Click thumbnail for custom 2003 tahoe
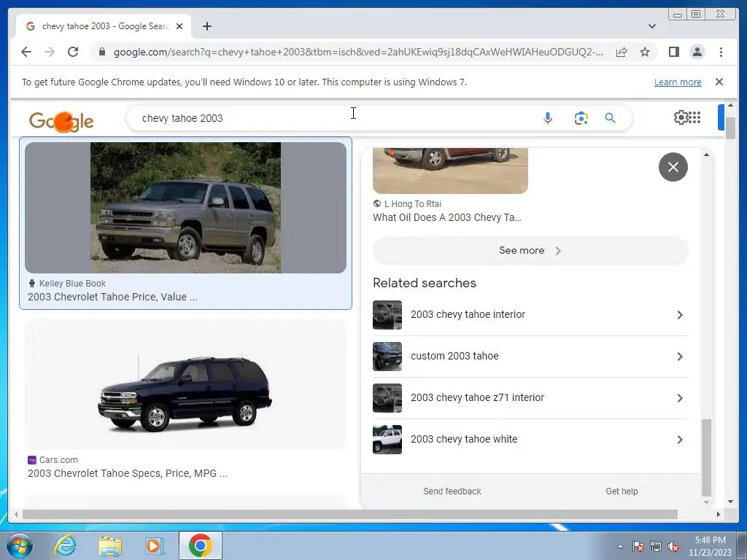Screen dimensions: 747x560 coord(387,356)
